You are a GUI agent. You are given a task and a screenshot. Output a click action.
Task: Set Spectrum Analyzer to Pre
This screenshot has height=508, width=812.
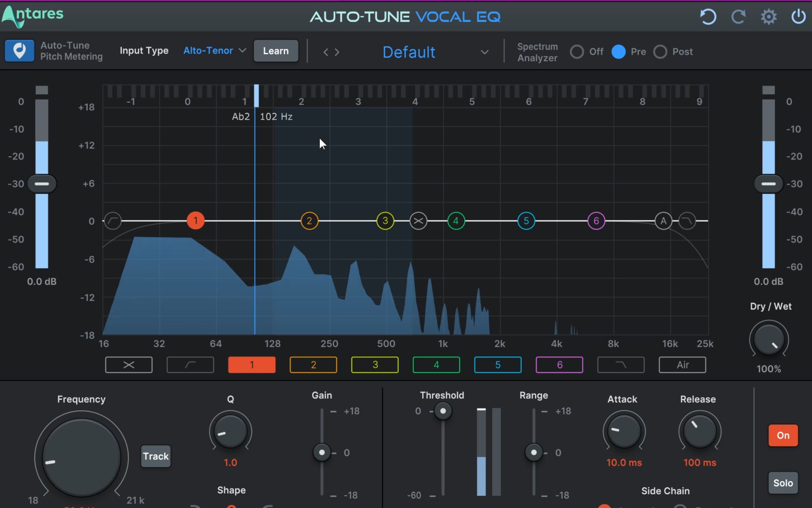click(x=618, y=52)
